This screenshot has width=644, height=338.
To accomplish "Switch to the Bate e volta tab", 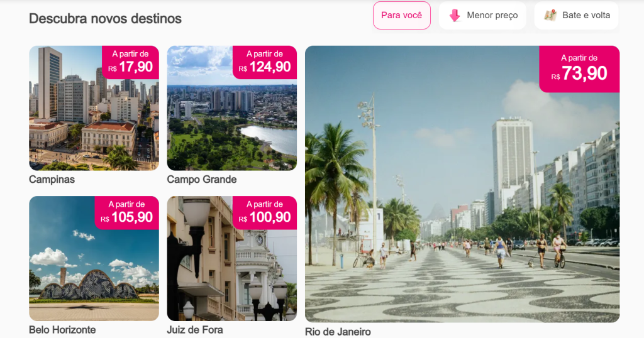I will tap(577, 15).
